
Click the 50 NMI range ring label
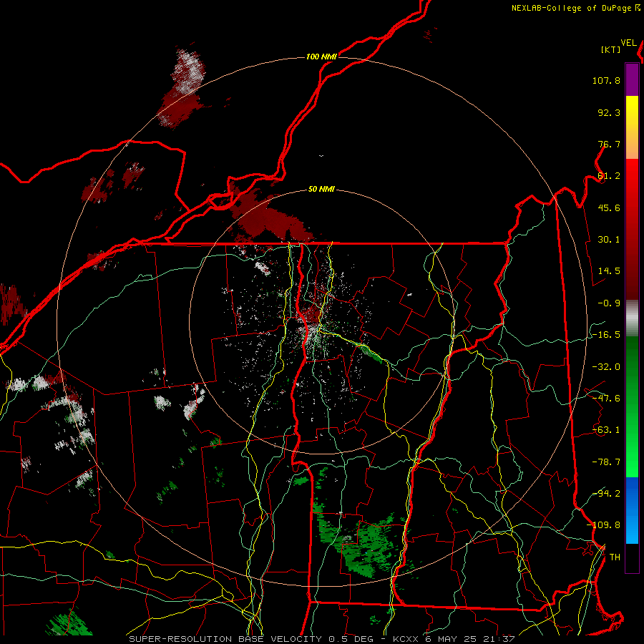click(321, 190)
